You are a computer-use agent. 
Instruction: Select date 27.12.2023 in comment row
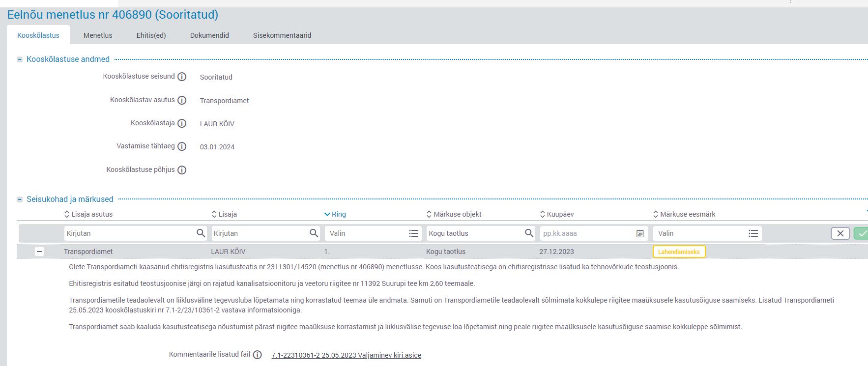[556, 252]
